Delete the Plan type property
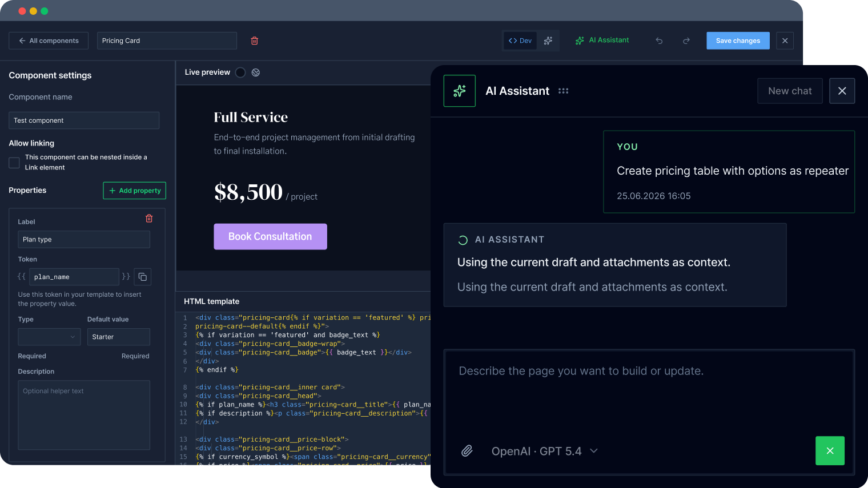The width and height of the screenshot is (868, 488). coord(149,219)
